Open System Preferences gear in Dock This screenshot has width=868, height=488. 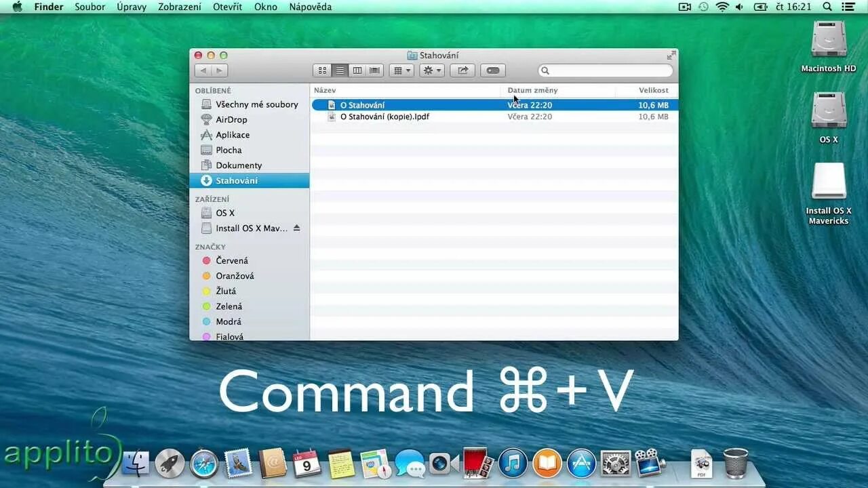[616, 464]
